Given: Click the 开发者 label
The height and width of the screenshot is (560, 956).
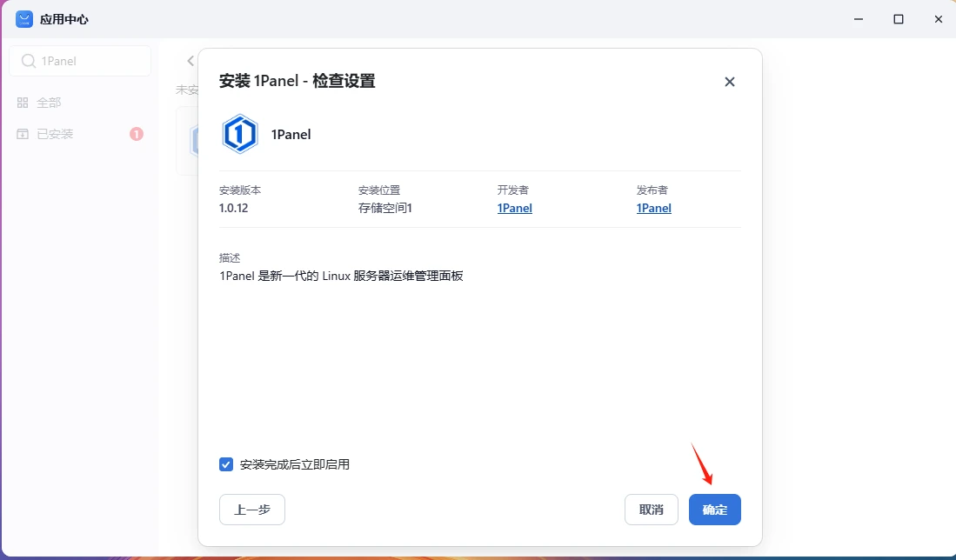Looking at the screenshot, I should [x=512, y=190].
